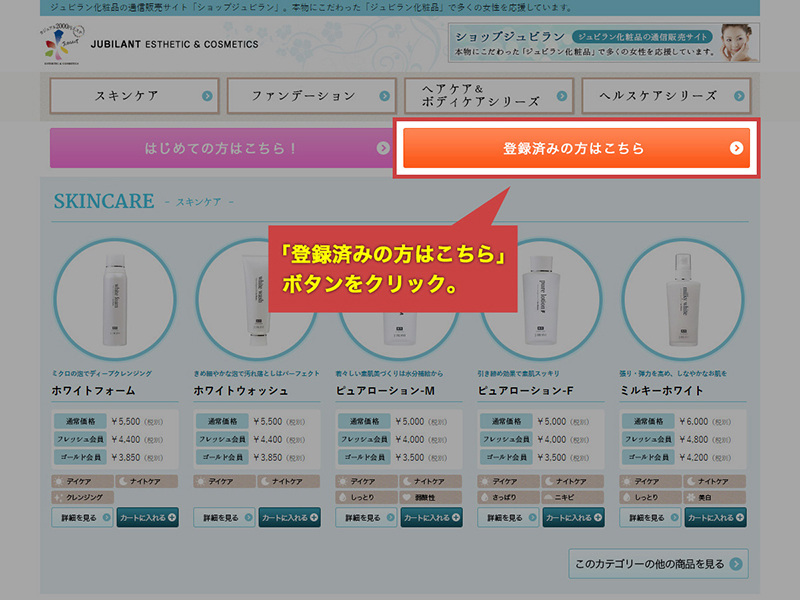Click ミルキーホワイト's フレッシュ会員 price ¥4,800
Screen dimensions: 800x600
pyautogui.click(x=677, y=439)
